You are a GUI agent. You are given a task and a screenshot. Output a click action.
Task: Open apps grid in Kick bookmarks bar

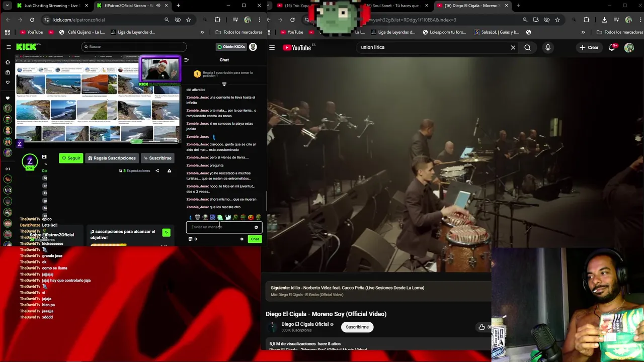pos(7,32)
